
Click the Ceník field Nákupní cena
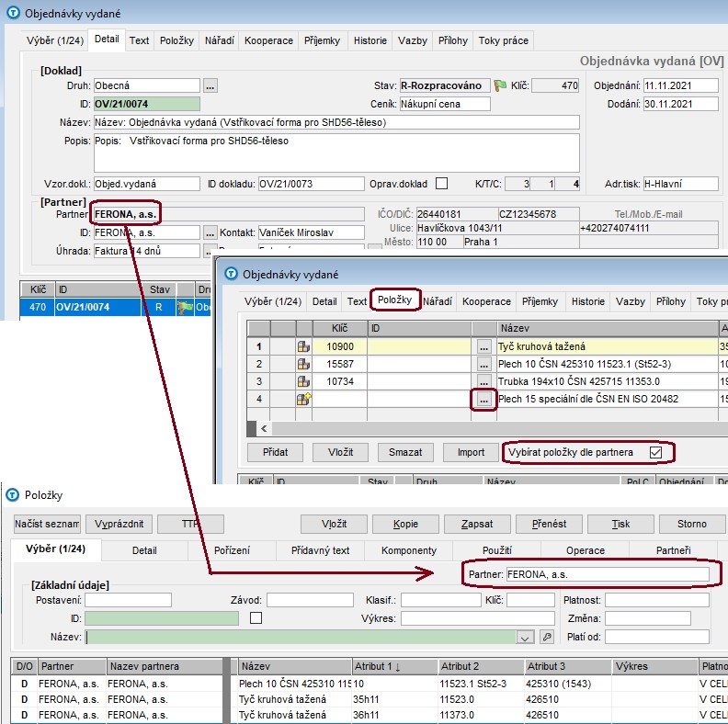pyautogui.click(x=445, y=104)
